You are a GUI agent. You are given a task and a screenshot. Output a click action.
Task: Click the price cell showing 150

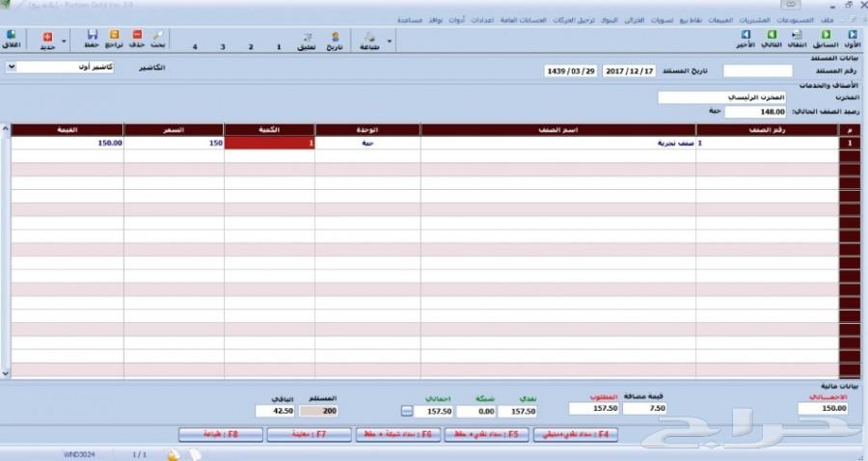pos(174,143)
